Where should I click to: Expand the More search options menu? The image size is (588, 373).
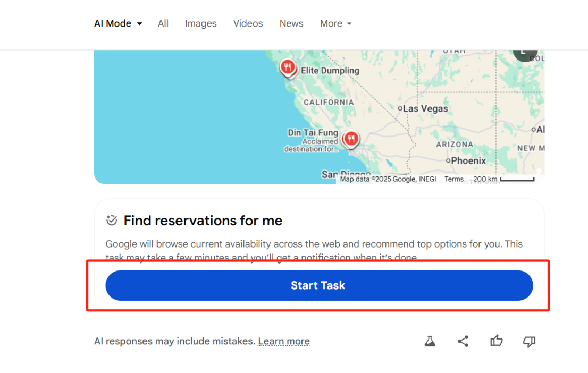(335, 23)
